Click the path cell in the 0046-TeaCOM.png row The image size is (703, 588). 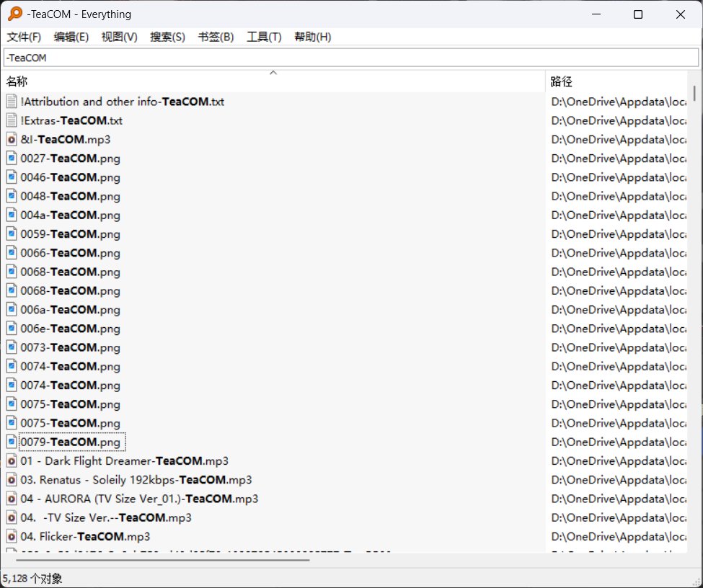(619, 177)
